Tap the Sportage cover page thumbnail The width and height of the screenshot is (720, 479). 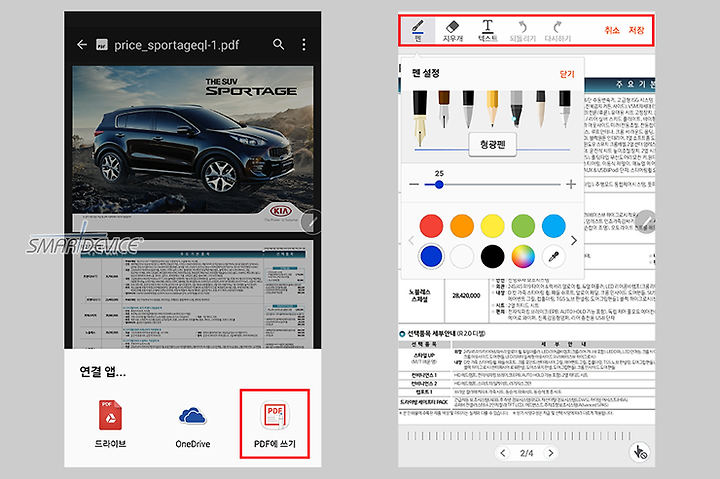click(x=193, y=147)
